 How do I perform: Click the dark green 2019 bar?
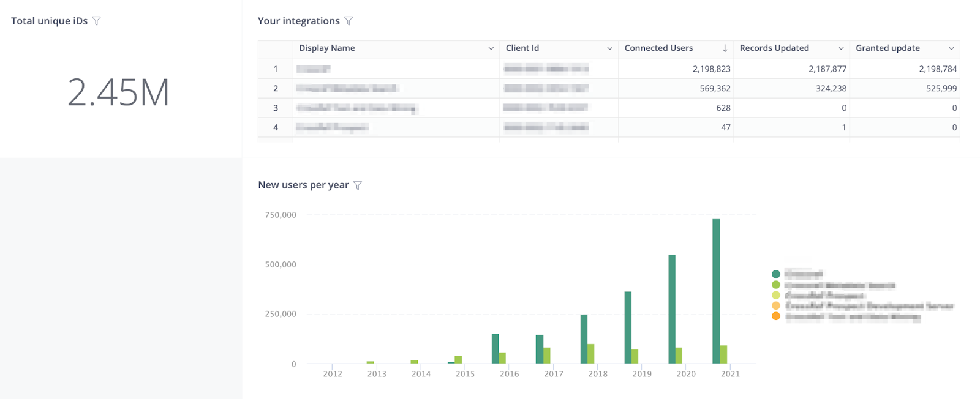pos(628,327)
